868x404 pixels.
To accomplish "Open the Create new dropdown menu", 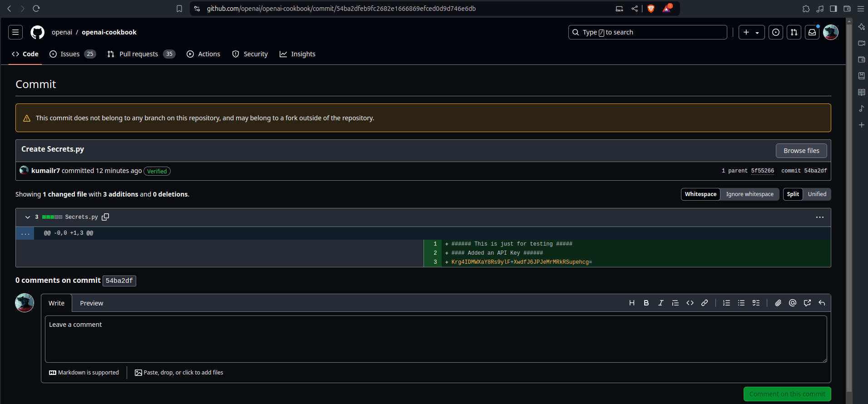I will point(751,32).
